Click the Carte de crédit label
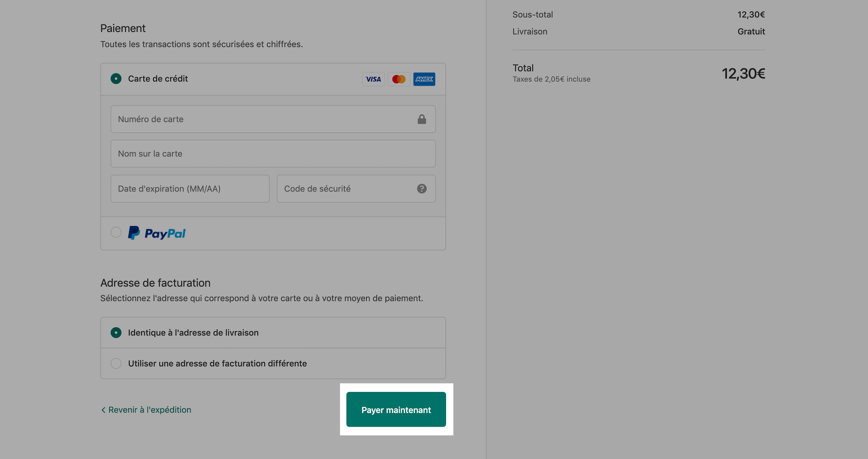 (158, 79)
